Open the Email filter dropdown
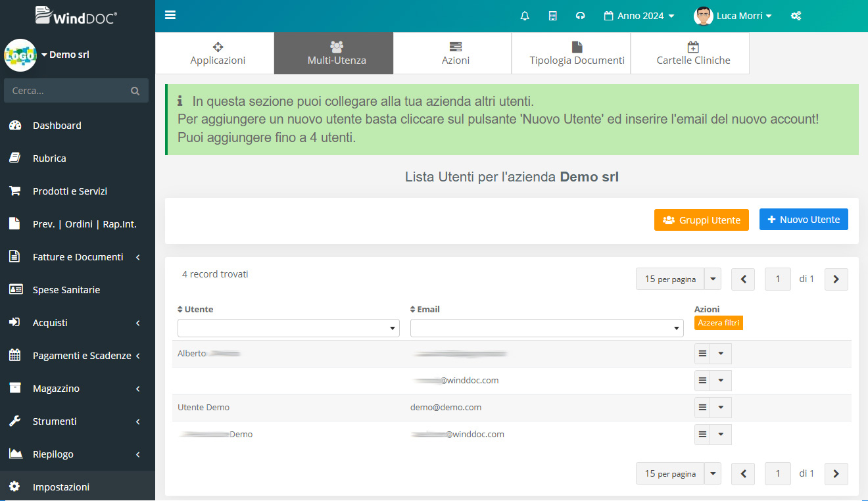 (x=546, y=328)
